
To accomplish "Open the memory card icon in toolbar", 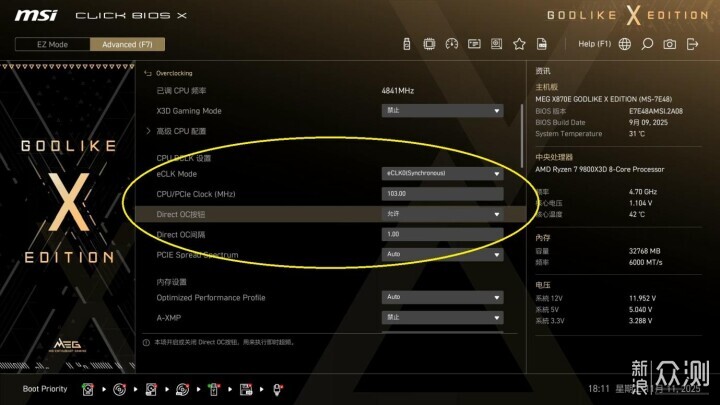I will click(474, 44).
